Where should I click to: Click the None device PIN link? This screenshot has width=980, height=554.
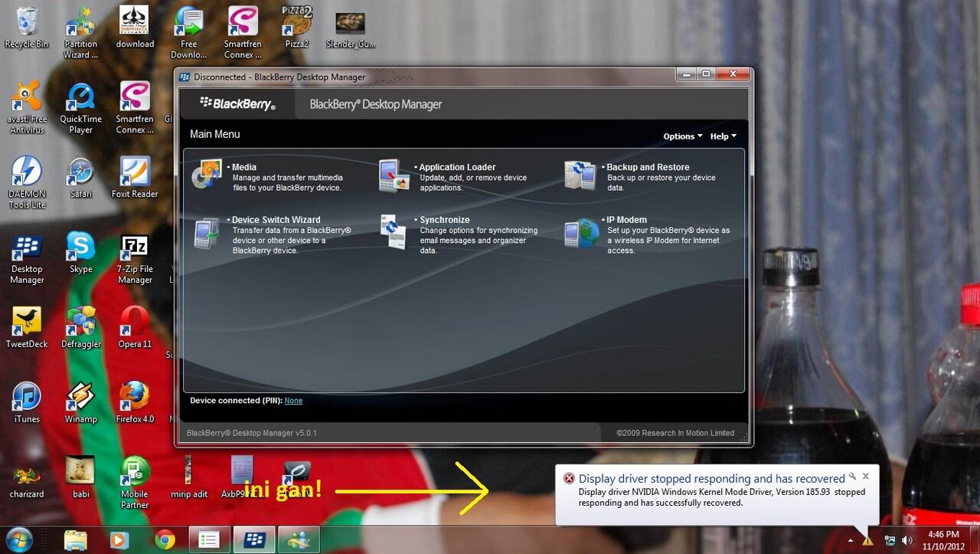[293, 401]
